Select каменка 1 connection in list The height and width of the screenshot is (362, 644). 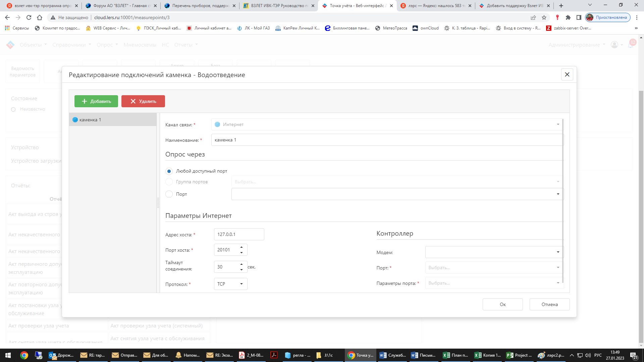pyautogui.click(x=113, y=120)
